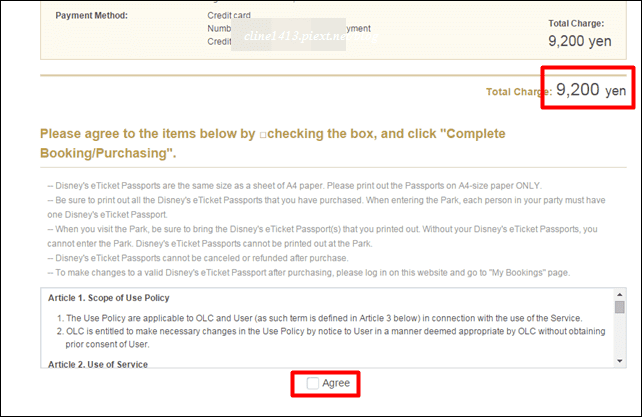Click the Payment Method label
The image size is (642, 417).
[92, 16]
